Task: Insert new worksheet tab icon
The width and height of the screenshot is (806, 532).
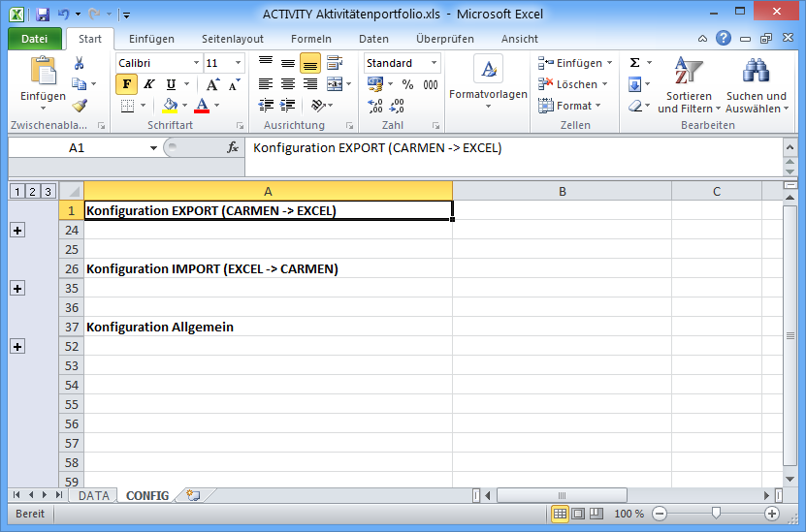Action: 193,495
